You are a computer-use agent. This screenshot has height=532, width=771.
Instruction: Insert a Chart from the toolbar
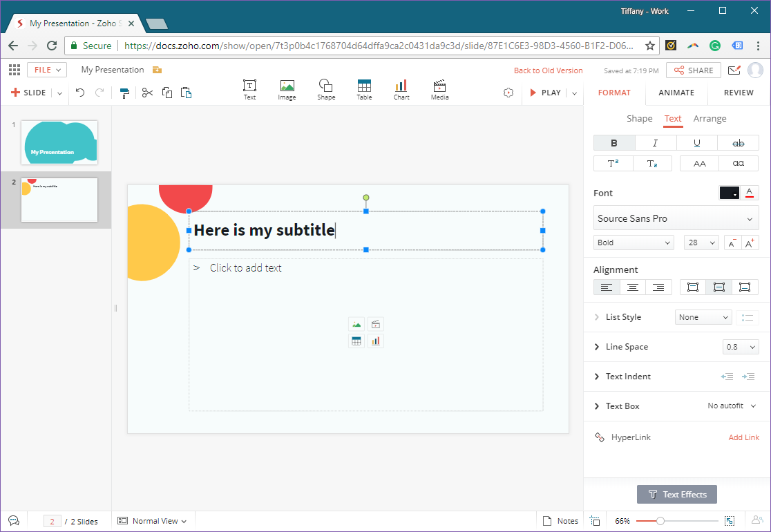point(401,90)
